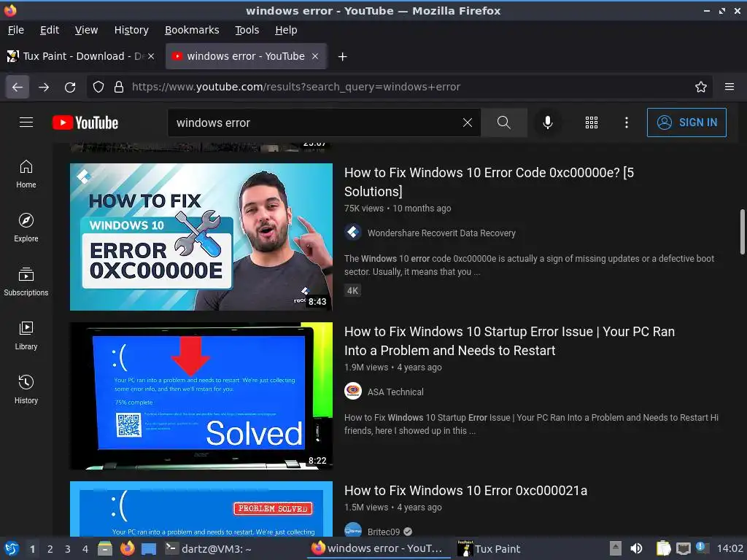Open the blue screen Solved video thumbnail

201,396
